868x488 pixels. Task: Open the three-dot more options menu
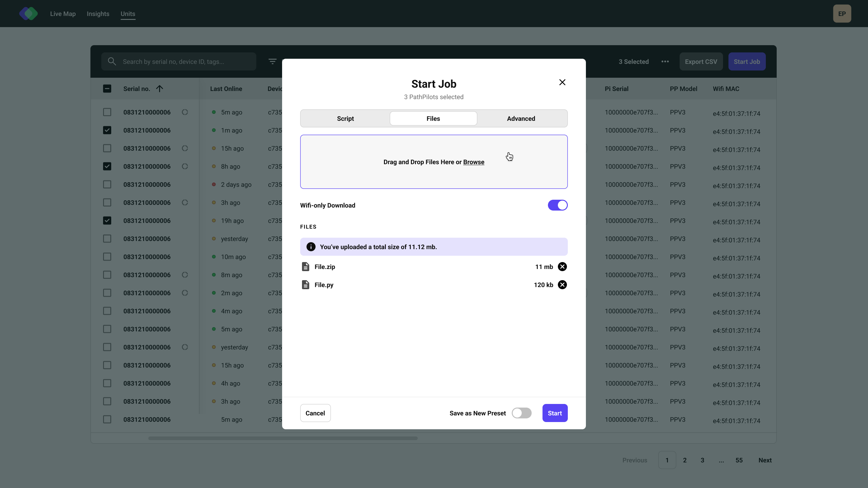[x=665, y=61]
